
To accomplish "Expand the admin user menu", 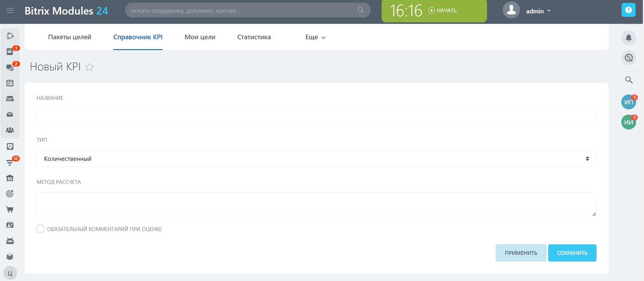I will coord(538,11).
